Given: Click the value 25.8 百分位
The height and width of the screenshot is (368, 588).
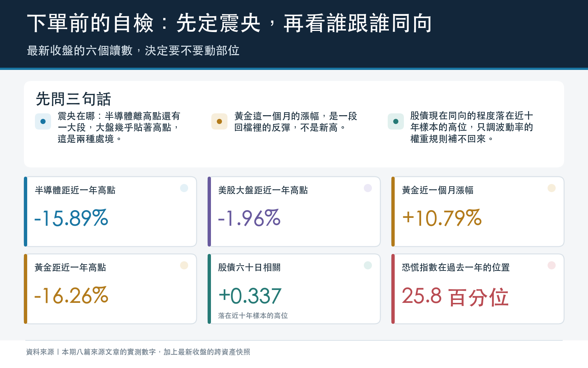Looking at the screenshot, I should pyautogui.click(x=455, y=297).
